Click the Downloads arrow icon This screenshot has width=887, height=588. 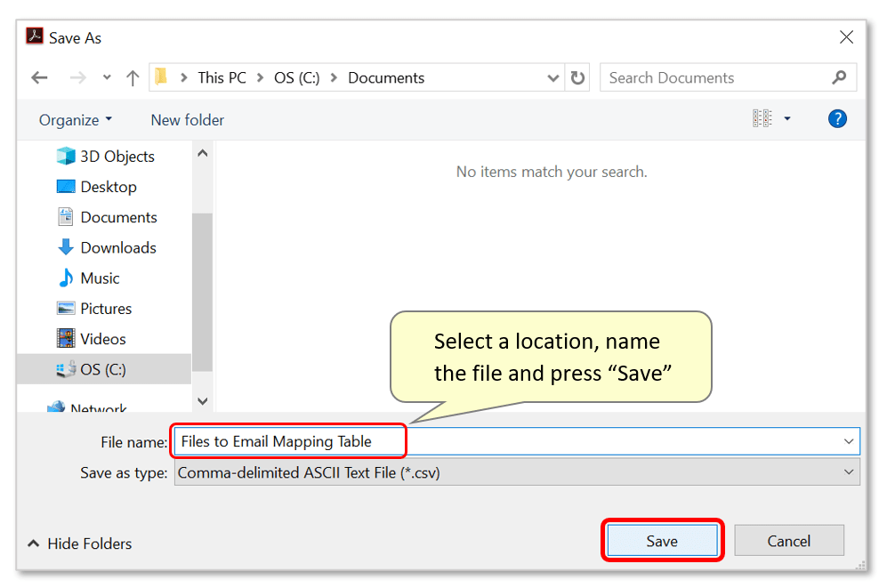66,247
